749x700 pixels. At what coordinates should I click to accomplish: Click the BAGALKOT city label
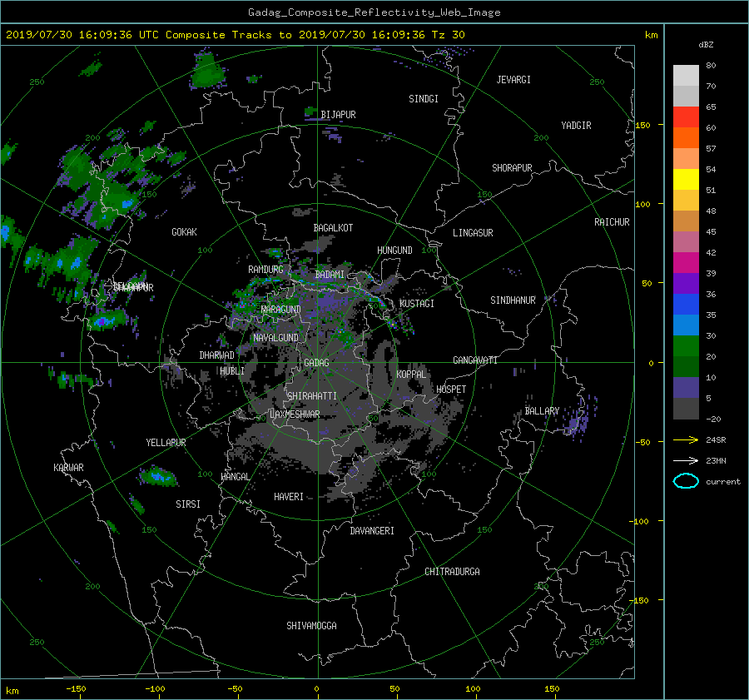click(333, 228)
